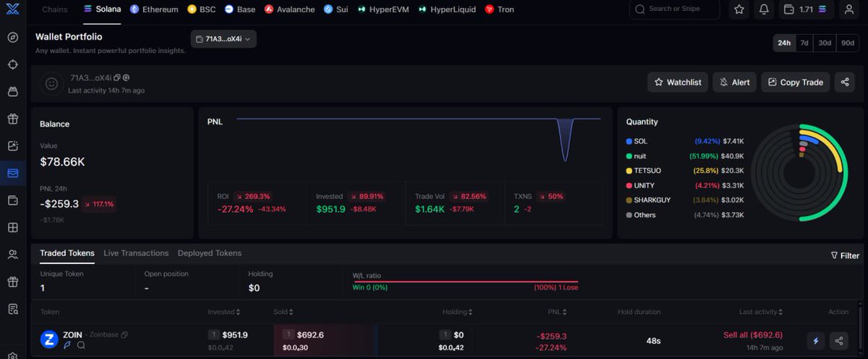The width and height of the screenshot is (868, 359).
Task: Click the nuit green legend dot
Action: (629, 156)
